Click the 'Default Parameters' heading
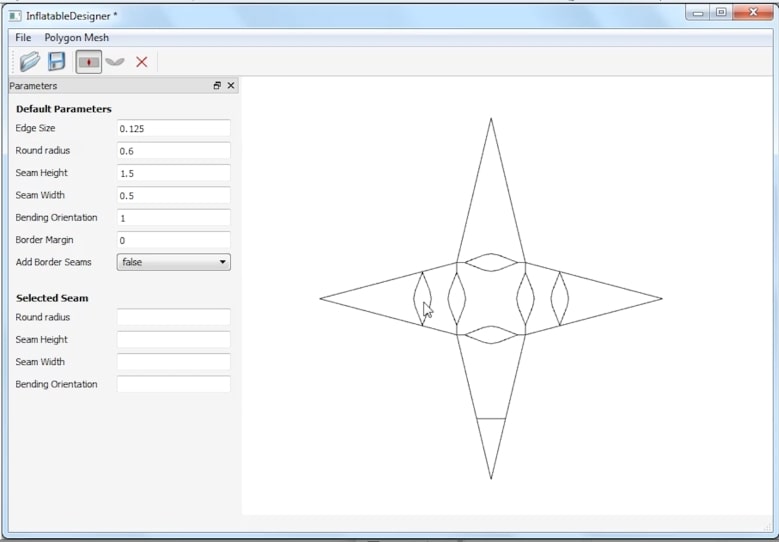Viewport: 779px width, 542px height. tap(64, 109)
